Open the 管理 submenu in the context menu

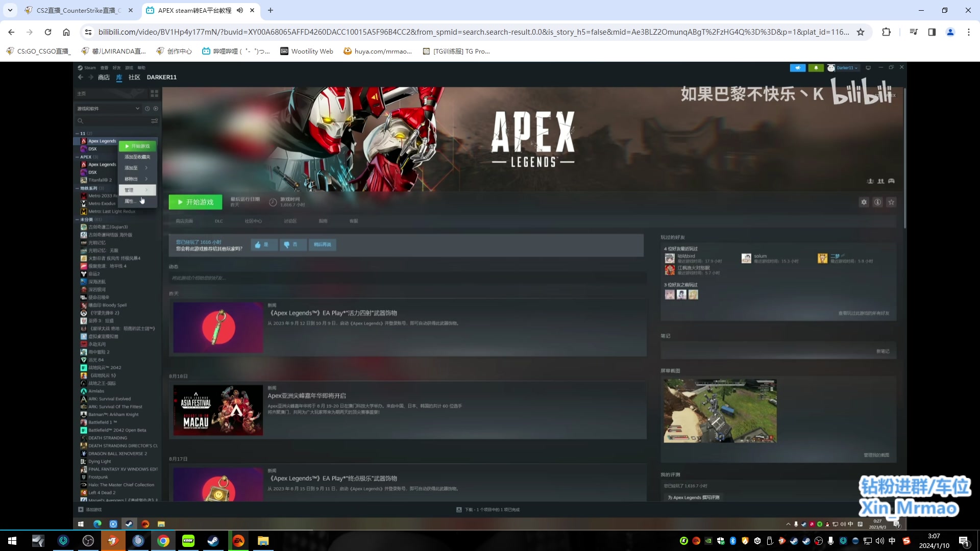(x=137, y=190)
